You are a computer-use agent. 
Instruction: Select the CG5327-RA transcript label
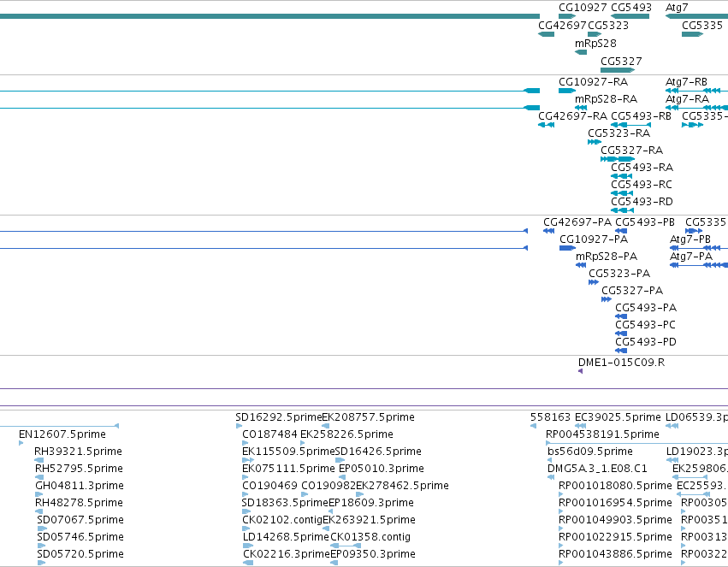coord(632,151)
